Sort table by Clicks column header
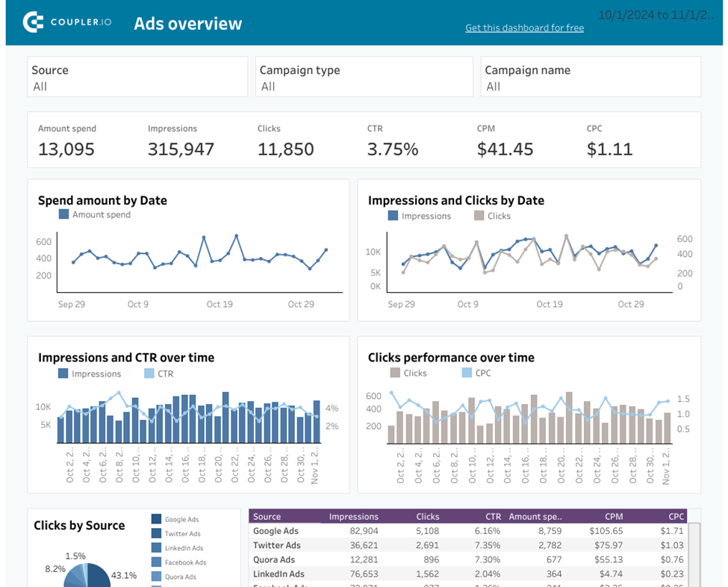This screenshot has height=587, width=728. [x=428, y=516]
